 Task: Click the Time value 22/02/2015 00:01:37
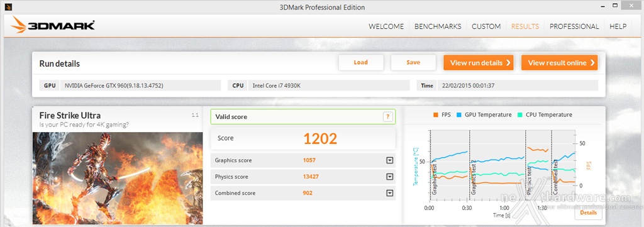click(x=518, y=86)
